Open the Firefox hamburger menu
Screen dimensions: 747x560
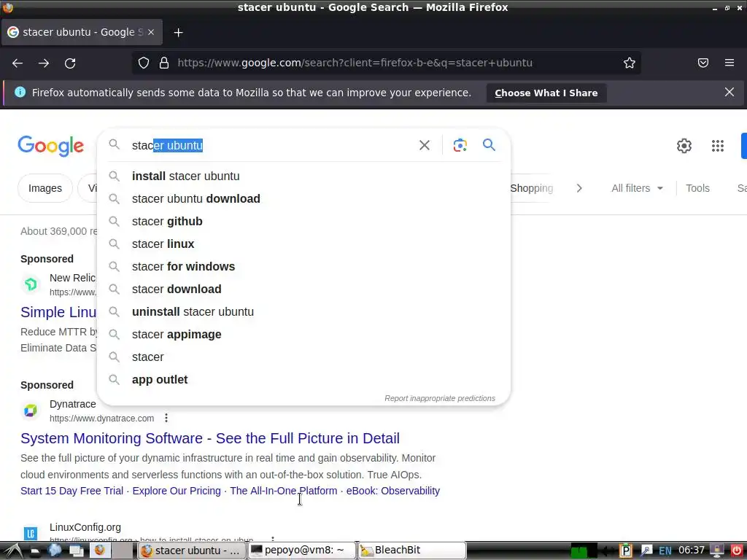coord(729,63)
